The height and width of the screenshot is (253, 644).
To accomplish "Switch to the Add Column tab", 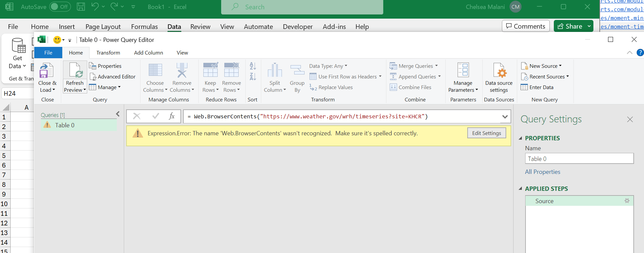I will click(148, 53).
